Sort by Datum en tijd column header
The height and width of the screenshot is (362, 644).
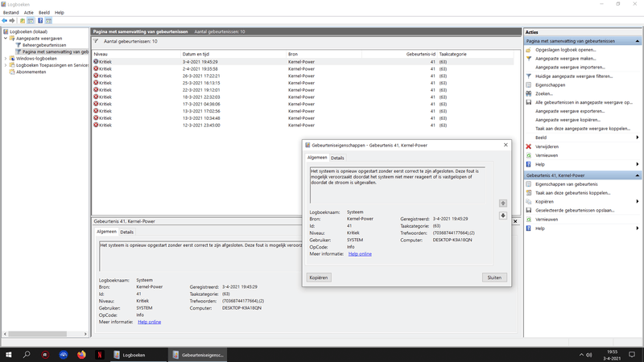click(x=233, y=54)
